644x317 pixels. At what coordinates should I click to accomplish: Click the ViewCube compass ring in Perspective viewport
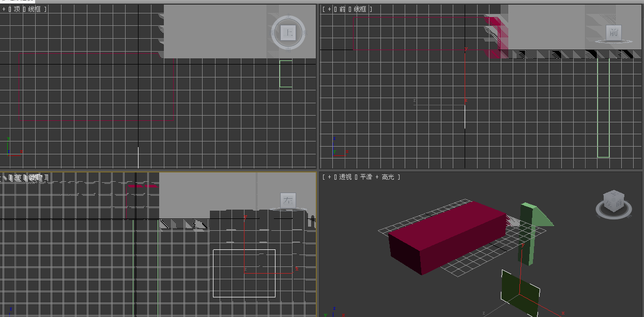(614, 213)
